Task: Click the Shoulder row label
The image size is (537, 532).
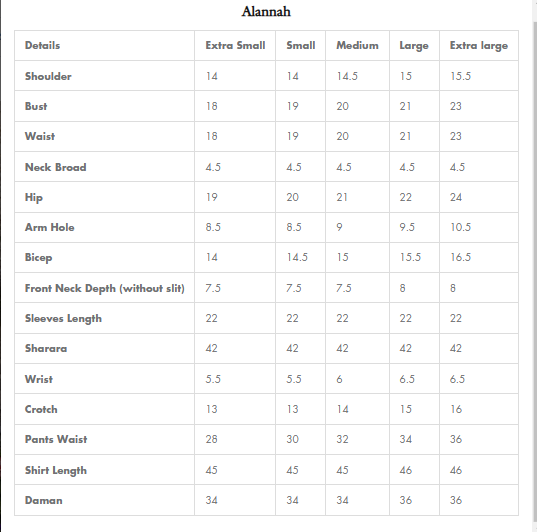Action: click(48, 76)
